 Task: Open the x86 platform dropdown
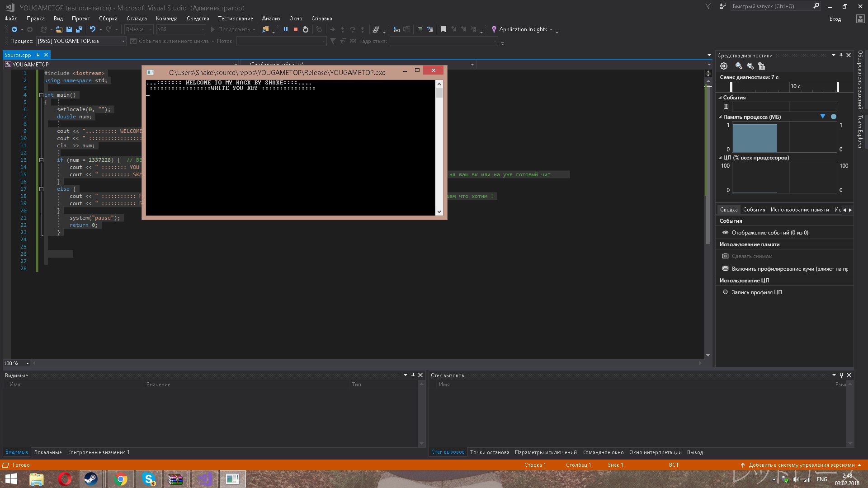[181, 29]
